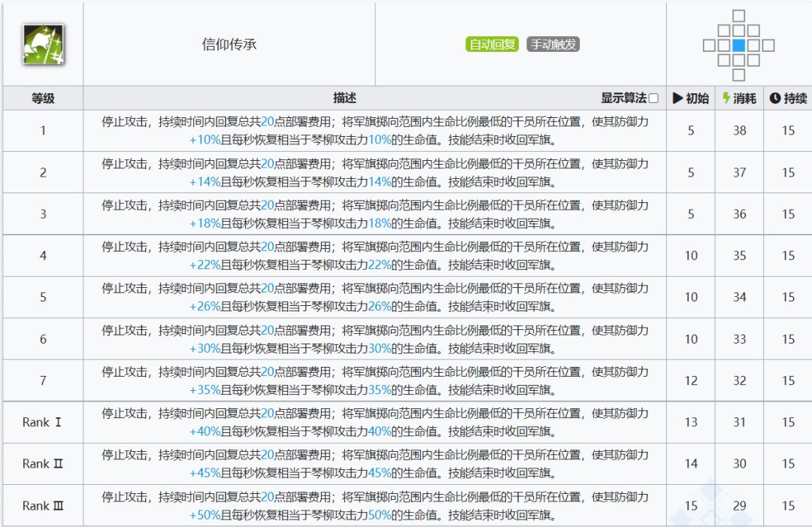Click the consumption value 38 in level 1 row
Screen dimensions: 812x527
point(739,131)
